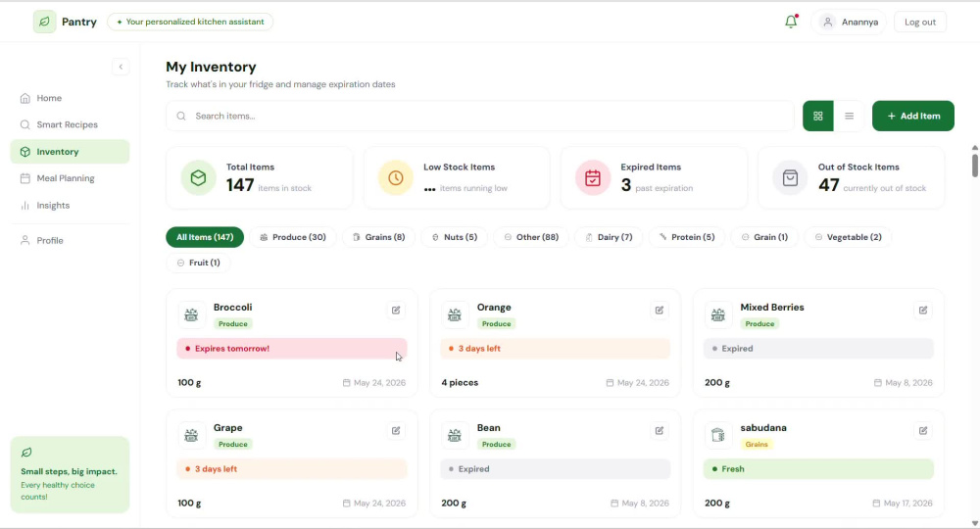Click the Grains tag on sabudana
The width and height of the screenshot is (980, 529).
757,444
